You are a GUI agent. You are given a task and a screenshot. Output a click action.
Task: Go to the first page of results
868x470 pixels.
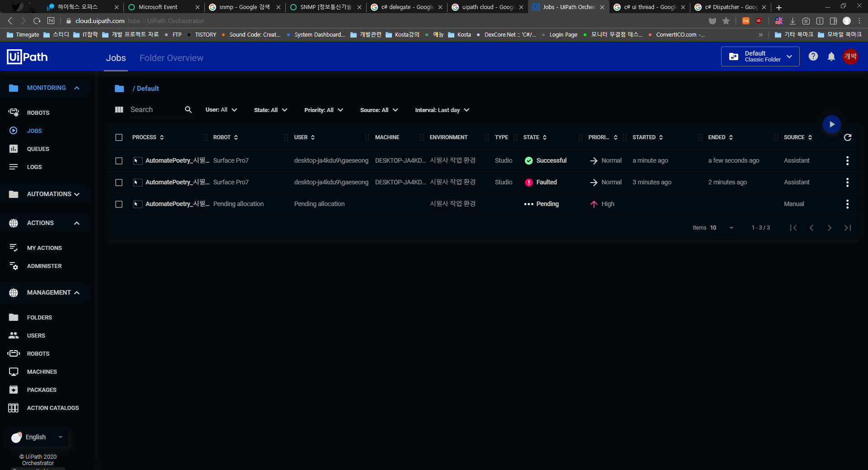point(793,228)
